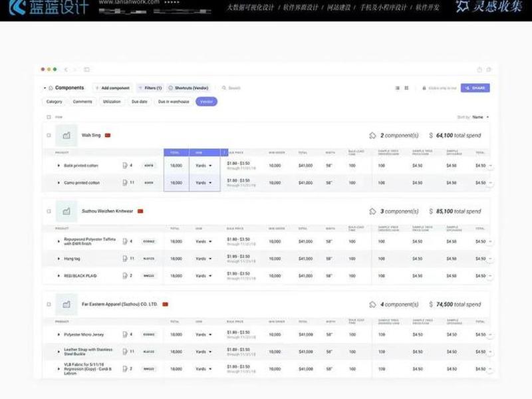Click document icon on RED/BLACK PLAID row
Image resolution: width=532 pixels, height=399 pixels.
tap(125, 276)
